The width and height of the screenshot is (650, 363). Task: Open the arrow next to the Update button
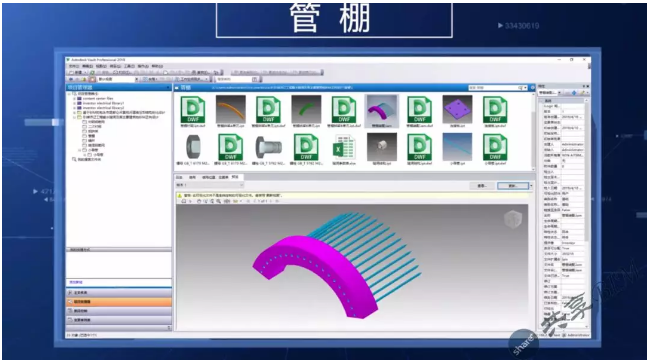(531, 186)
